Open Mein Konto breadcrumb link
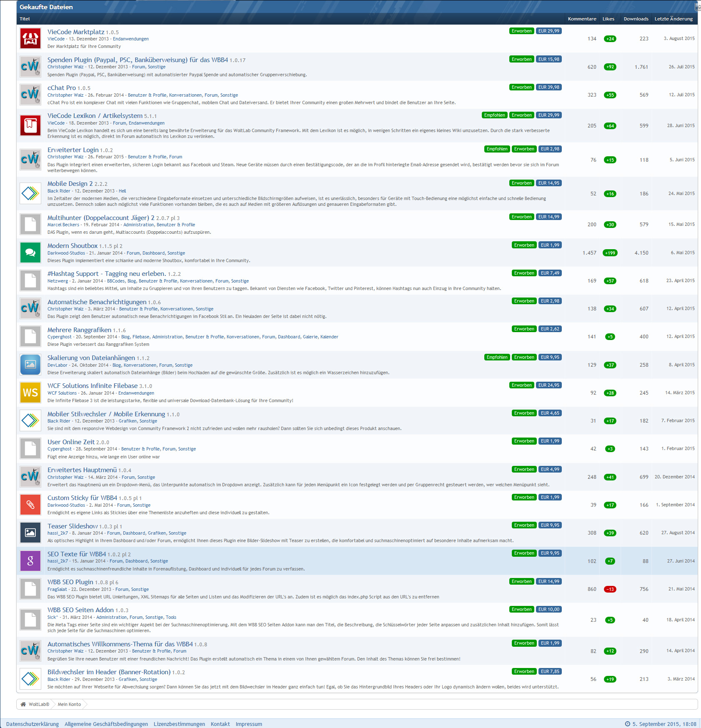Viewport: 701px width, 728px height. [69, 704]
